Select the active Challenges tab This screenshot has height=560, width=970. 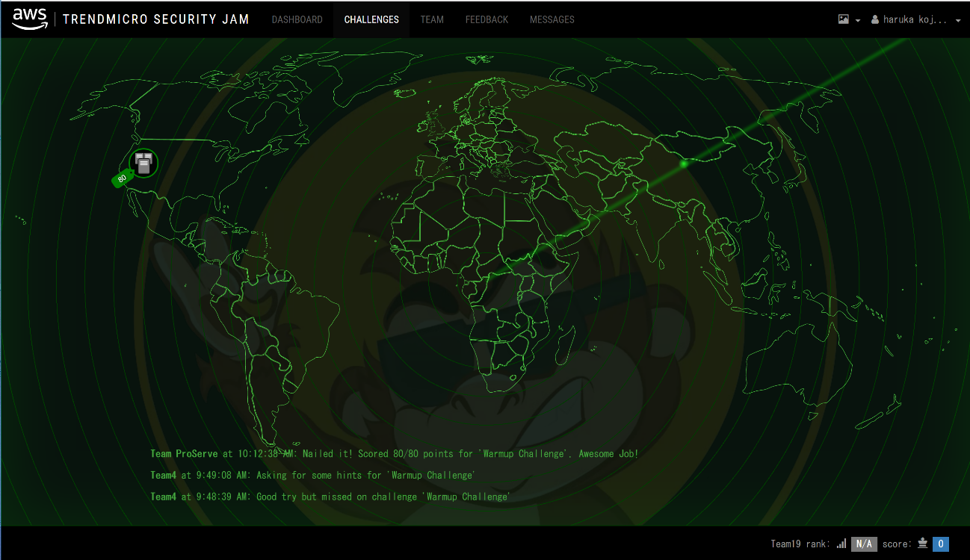pyautogui.click(x=371, y=19)
